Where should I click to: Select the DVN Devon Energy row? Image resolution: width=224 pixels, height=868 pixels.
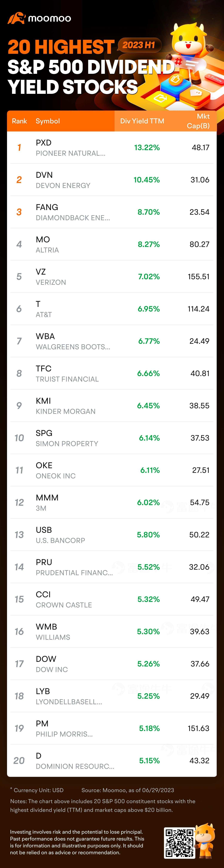pos(112,180)
